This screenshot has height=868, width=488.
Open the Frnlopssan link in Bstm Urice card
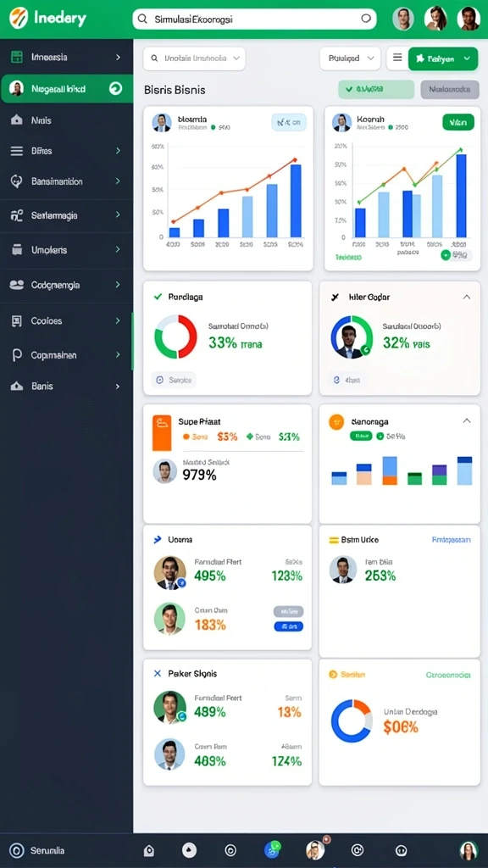point(451,540)
